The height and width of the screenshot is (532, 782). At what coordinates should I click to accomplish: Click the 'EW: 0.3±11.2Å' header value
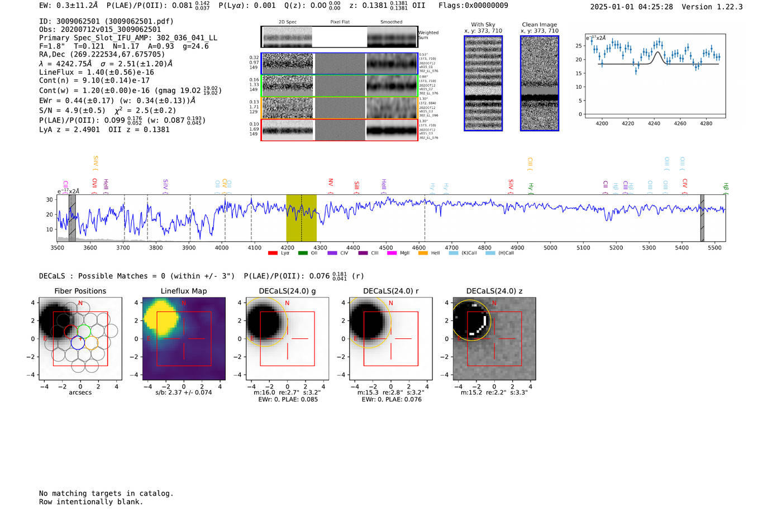tap(68, 5)
